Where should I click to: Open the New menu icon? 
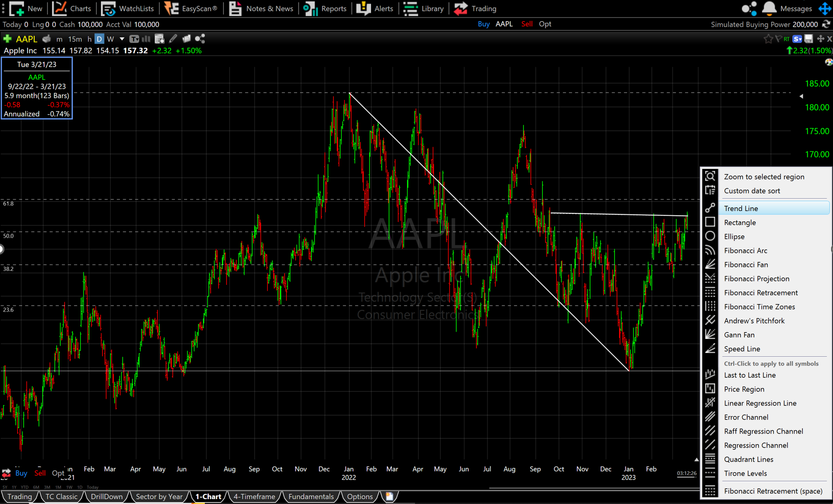(x=17, y=8)
